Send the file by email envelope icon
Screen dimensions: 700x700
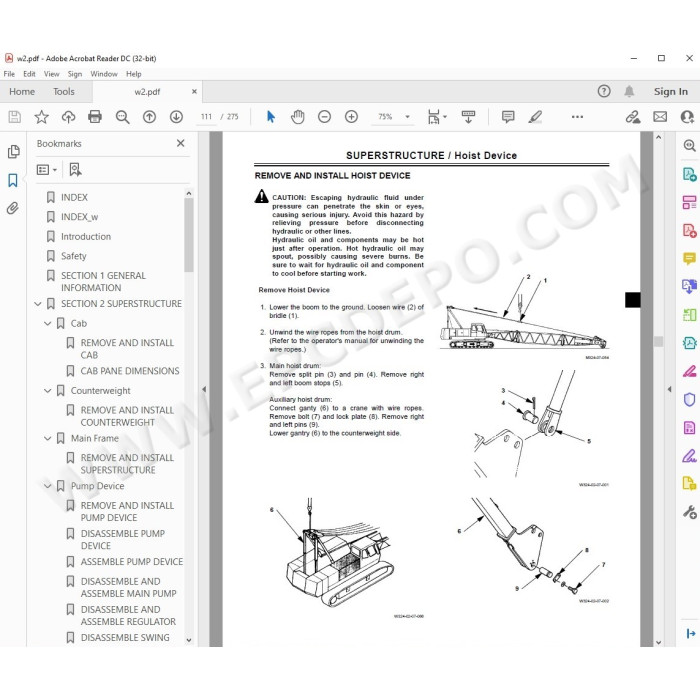pyautogui.click(x=660, y=117)
